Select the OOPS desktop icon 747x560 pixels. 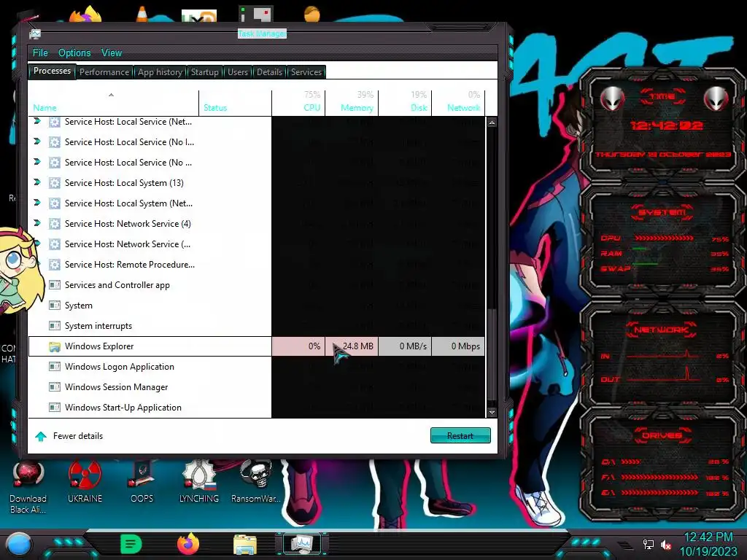(x=142, y=481)
